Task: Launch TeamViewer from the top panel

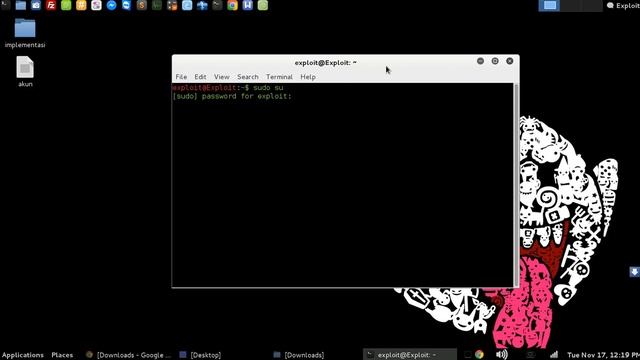Action: point(127,5)
